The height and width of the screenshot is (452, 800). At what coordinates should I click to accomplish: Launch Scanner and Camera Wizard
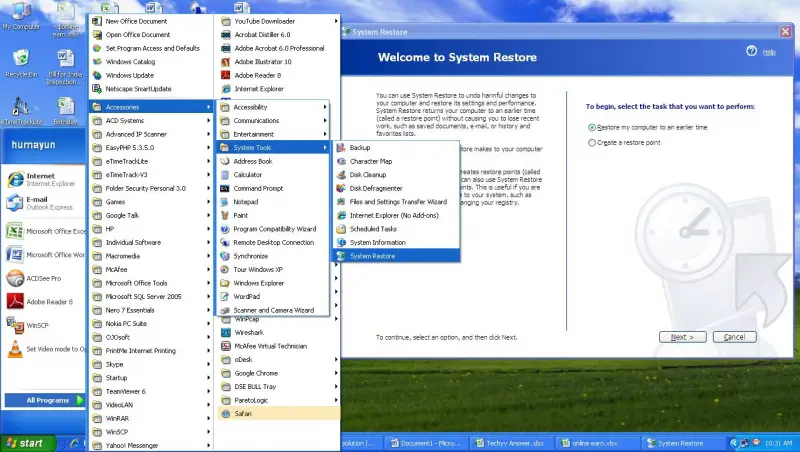pos(273,310)
